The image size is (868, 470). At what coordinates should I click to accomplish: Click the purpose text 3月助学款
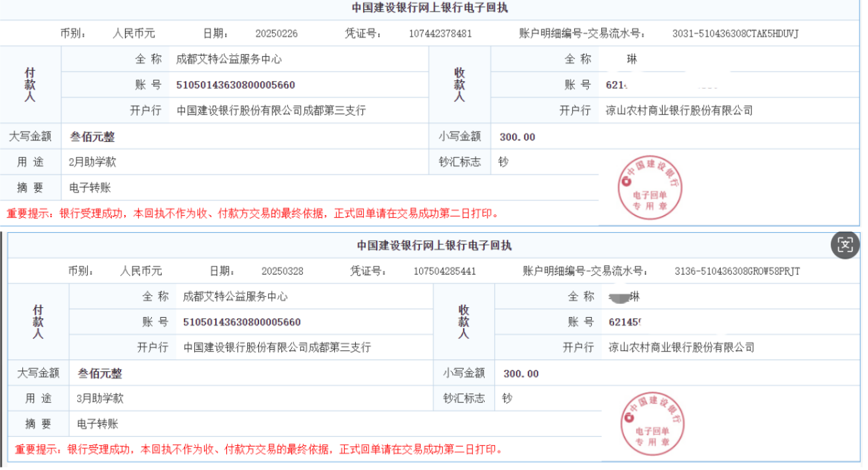tap(100, 398)
